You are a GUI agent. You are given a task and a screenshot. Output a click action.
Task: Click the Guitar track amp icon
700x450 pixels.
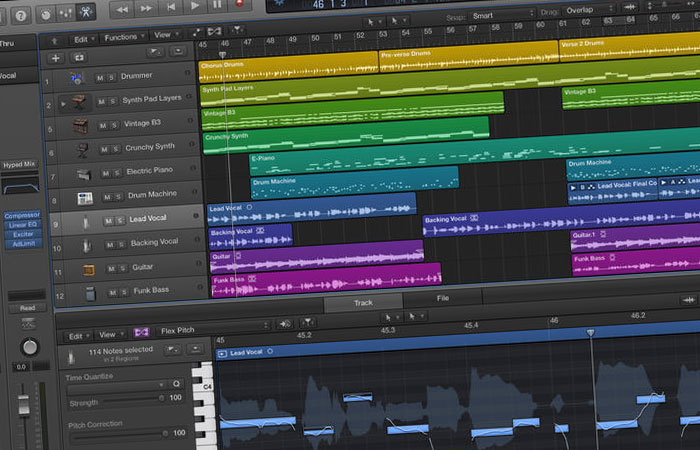coord(89,270)
